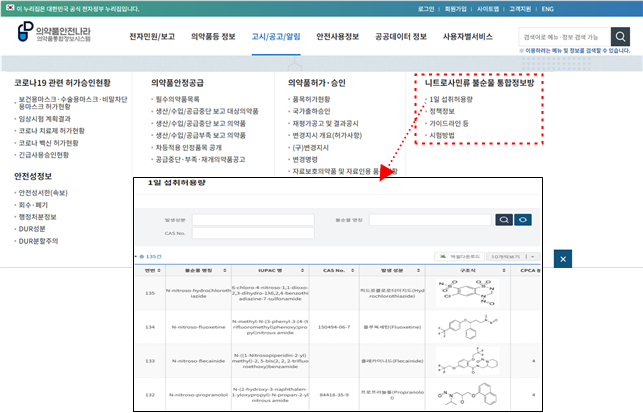Select the 고시/공고/알림 menu tab
This screenshot has width=643, height=413.
[x=276, y=37]
